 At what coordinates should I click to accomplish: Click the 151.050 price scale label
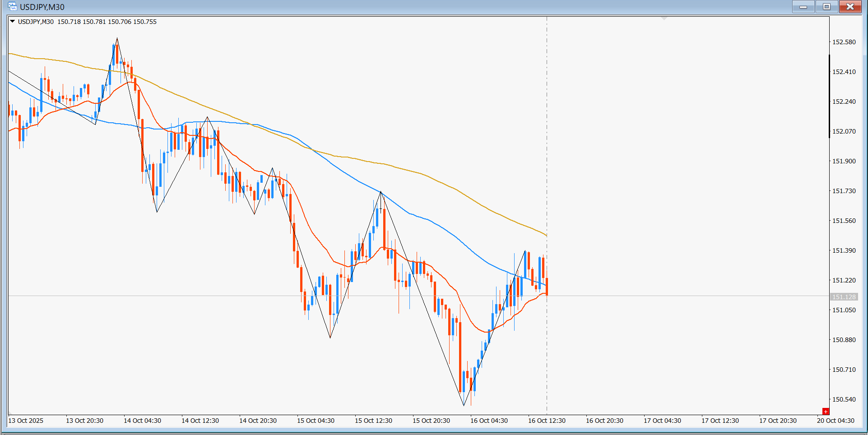click(844, 310)
